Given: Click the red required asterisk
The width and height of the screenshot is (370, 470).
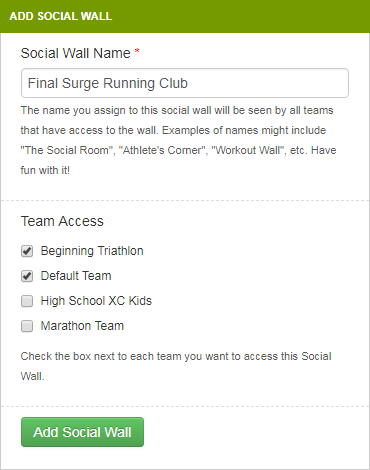Looking at the screenshot, I should point(137,52).
